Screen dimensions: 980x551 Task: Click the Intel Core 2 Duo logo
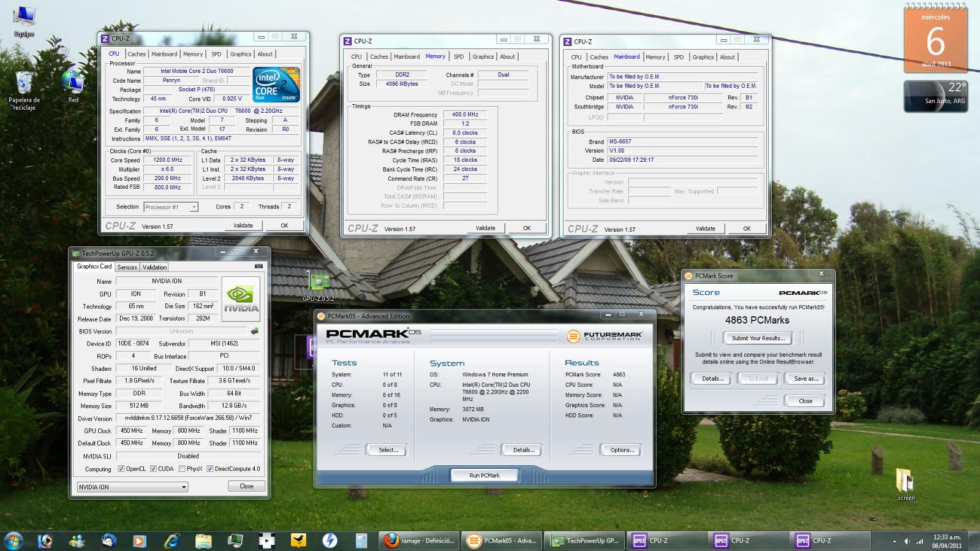[x=276, y=85]
